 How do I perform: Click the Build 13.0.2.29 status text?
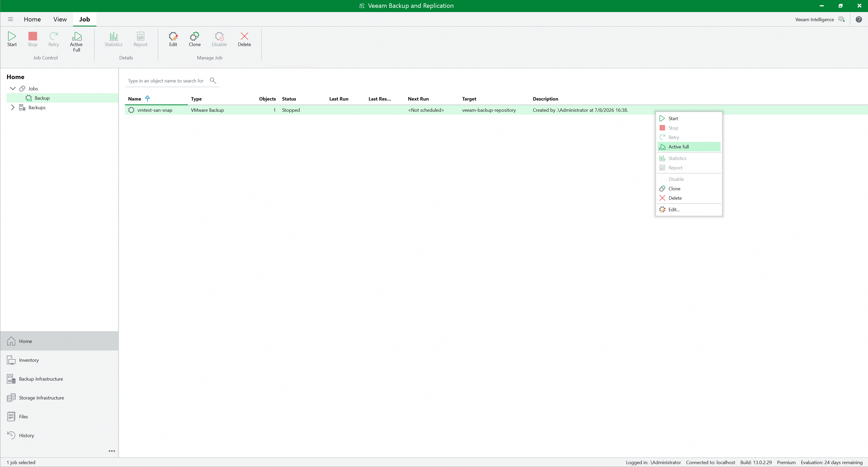click(x=756, y=462)
